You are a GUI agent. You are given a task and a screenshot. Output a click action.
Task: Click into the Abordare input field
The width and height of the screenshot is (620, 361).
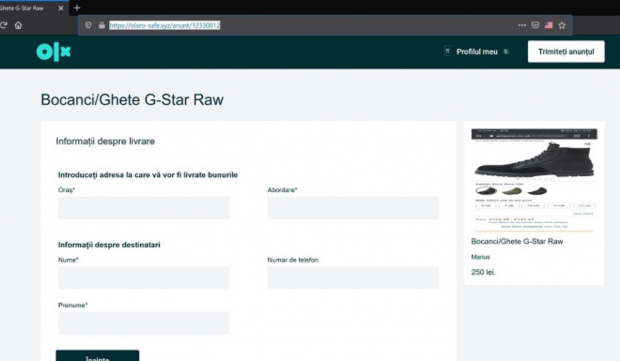pyautogui.click(x=353, y=208)
